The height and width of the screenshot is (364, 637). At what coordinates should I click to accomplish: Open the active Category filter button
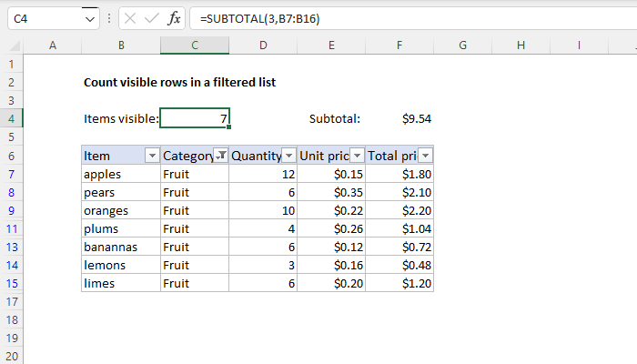(x=220, y=156)
